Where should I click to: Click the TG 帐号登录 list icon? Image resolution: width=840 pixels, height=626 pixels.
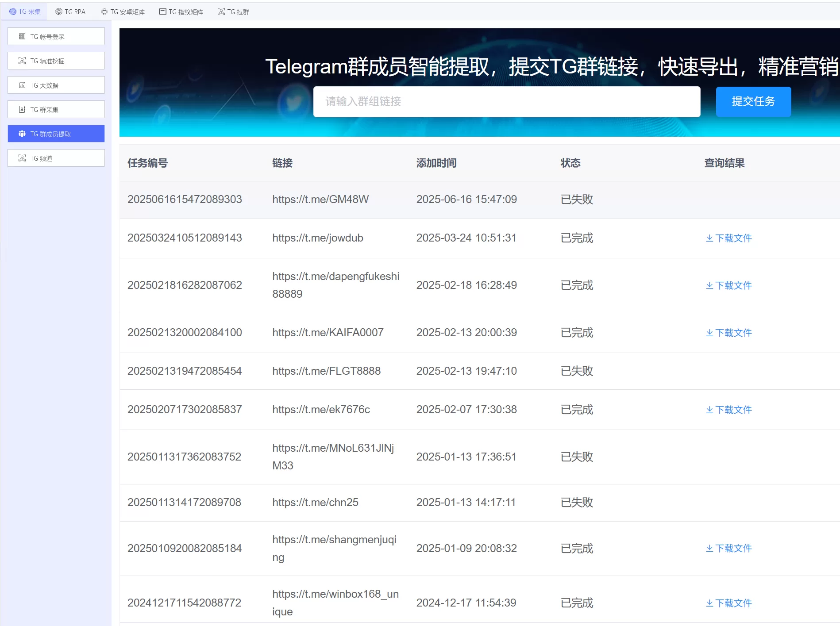coord(22,36)
